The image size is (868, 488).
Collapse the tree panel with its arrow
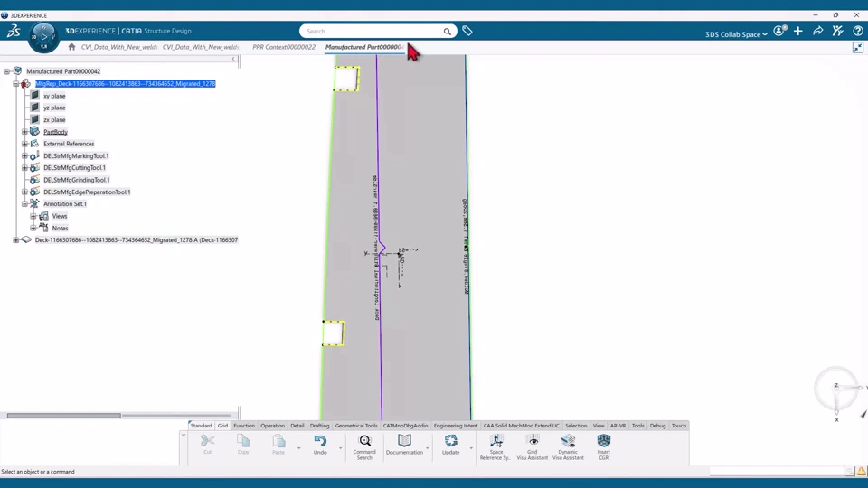click(x=233, y=59)
